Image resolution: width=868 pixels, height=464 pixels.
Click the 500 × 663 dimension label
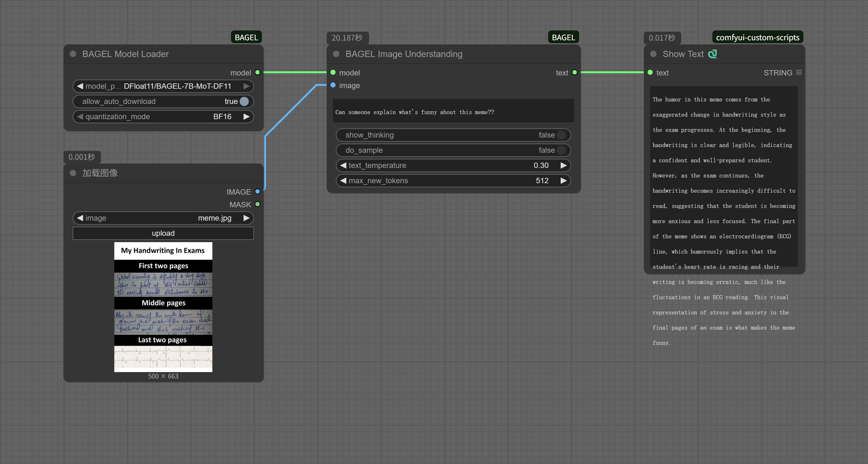click(x=163, y=376)
